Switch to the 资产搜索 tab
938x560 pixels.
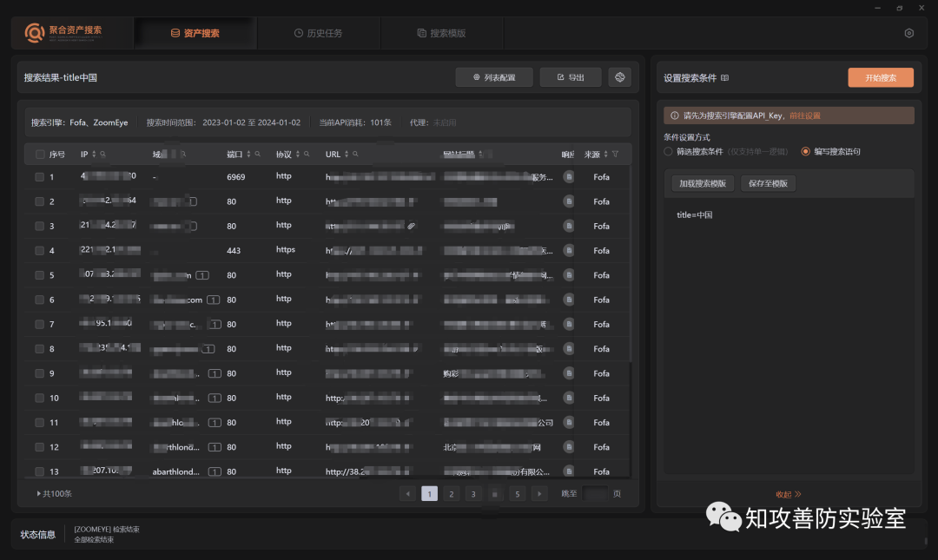pyautogui.click(x=195, y=33)
